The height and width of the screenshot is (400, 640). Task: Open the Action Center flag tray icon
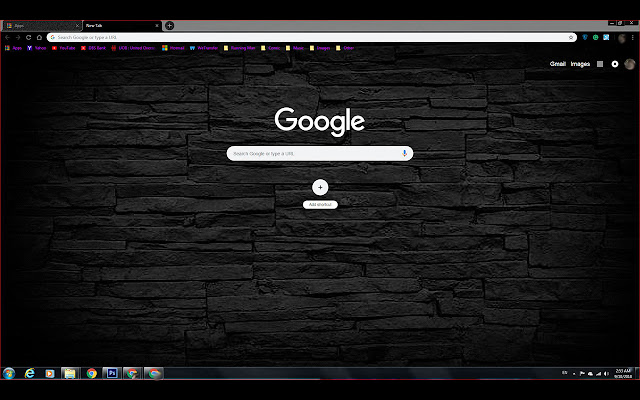pyautogui.click(x=582, y=373)
